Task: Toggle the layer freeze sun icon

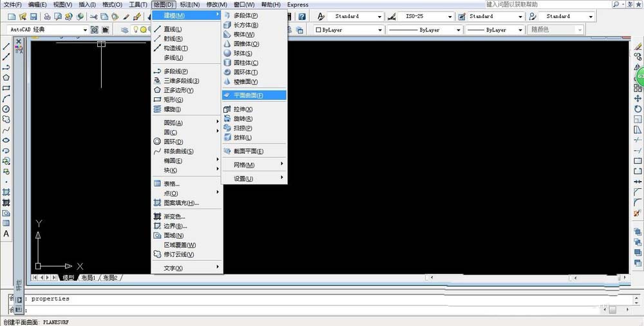Action: 144,30
